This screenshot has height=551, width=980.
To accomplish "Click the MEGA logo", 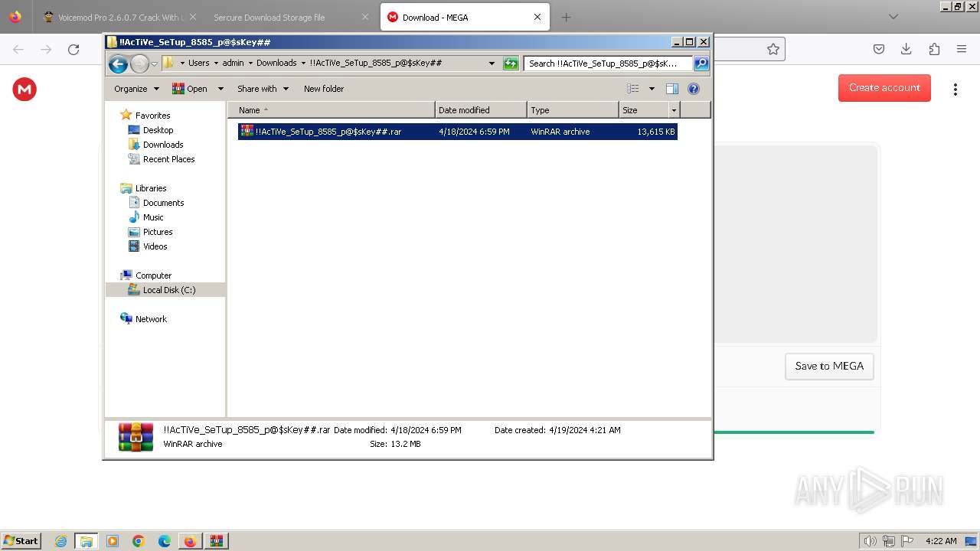I will click(x=24, y=90).
